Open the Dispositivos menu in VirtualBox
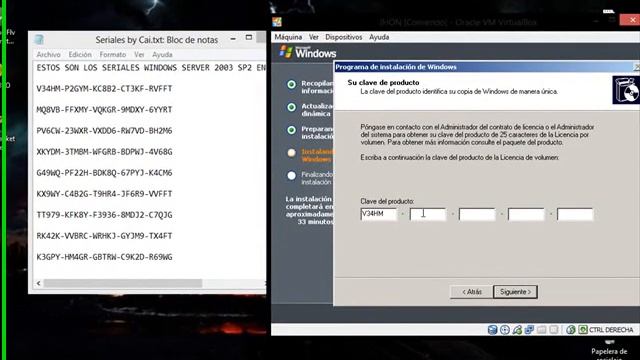The height and width of the screenshot is (360, 640). click(344, 37)
